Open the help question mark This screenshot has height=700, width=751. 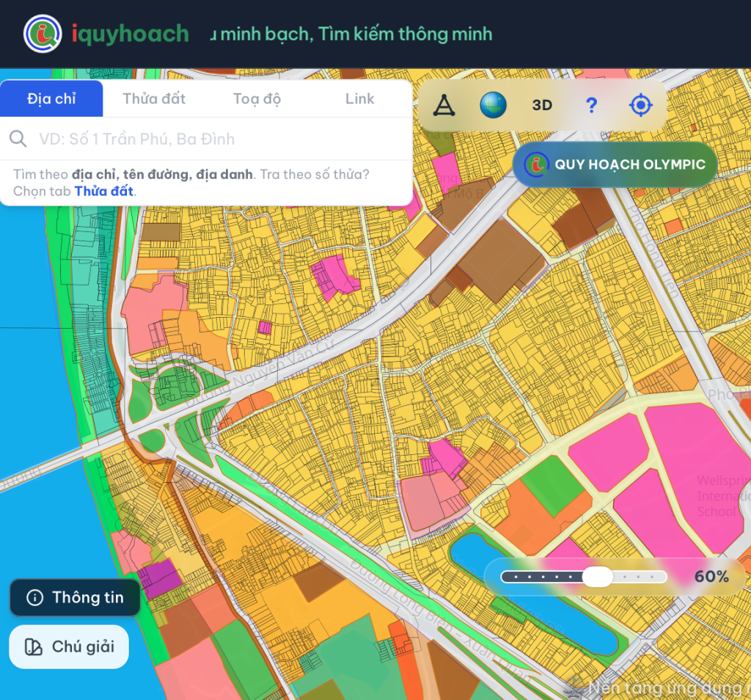[592, 105]
